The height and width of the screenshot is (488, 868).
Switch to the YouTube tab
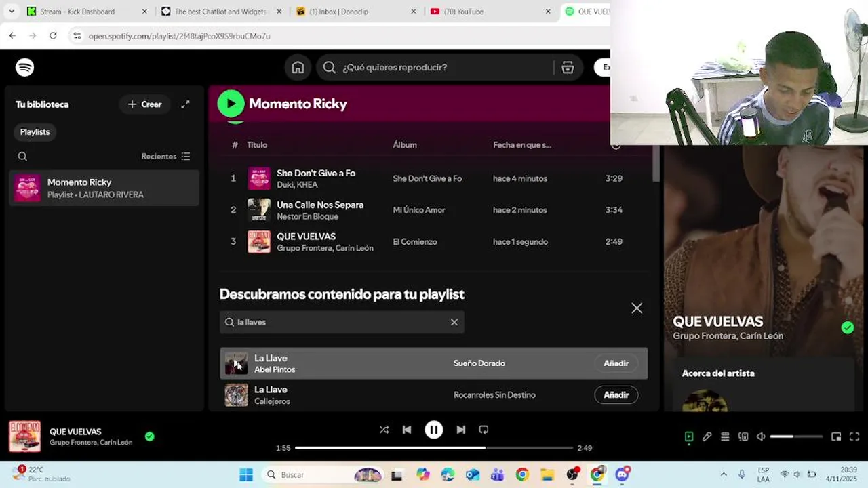point(490,12)
